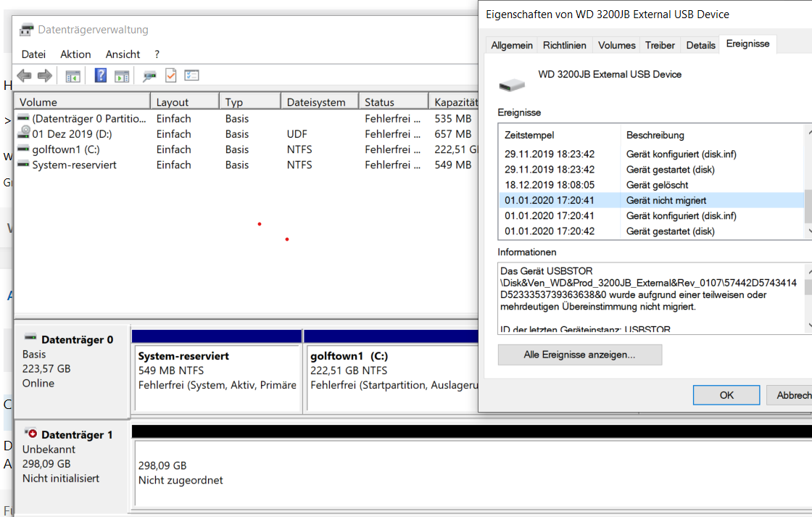Click the Back arrow in Datenträgerverwaltung toolbar
Viewport: 812px width, 517px height.
[25, 75]
